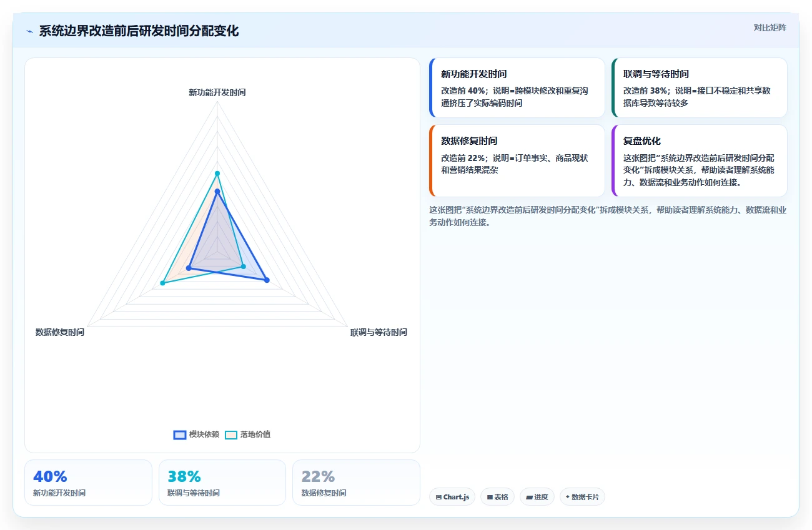Select the Chart.js tag chip
The image size is (812, 530).
(452, 497)
